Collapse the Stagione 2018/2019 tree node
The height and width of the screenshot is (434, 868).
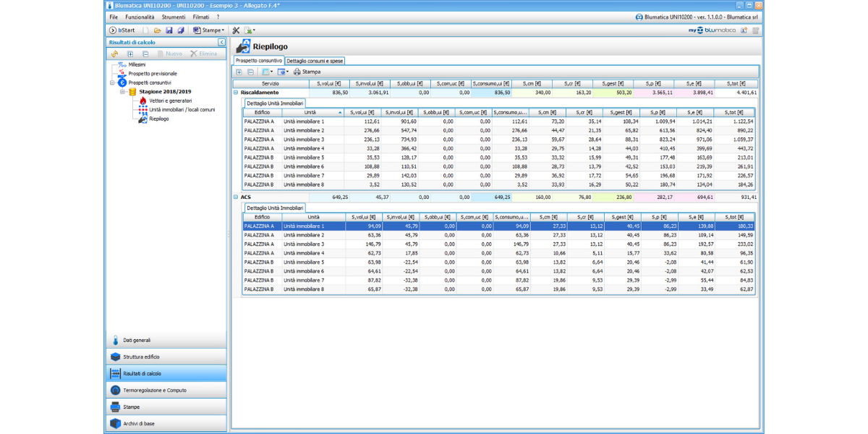coord(122,92)
